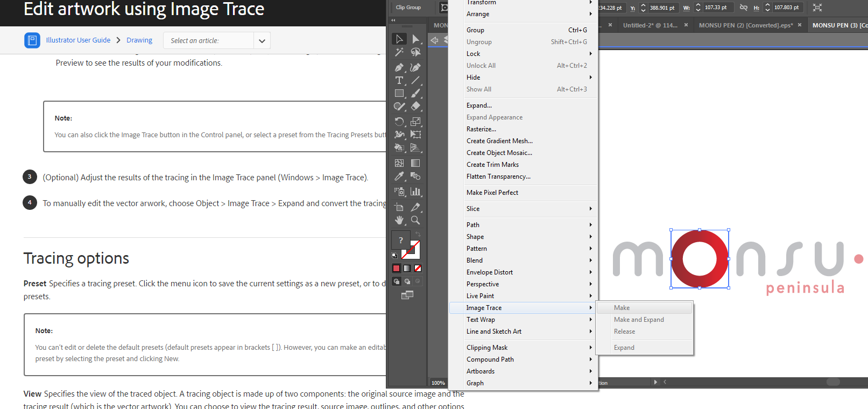Select the Pen tool
The image size is (868, 409).
point(399,67)
